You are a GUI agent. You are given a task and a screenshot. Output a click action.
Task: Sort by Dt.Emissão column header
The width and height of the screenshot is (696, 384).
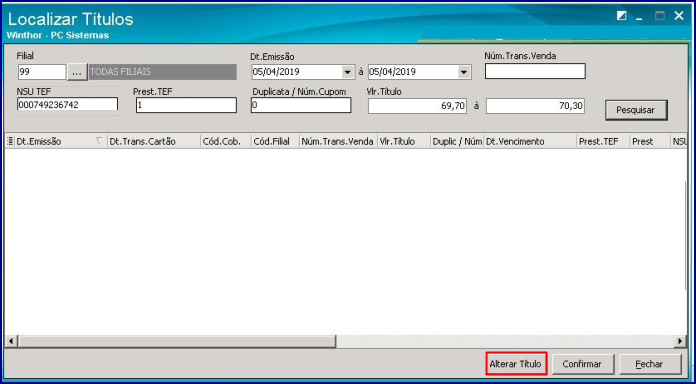(x=60, y=142)
